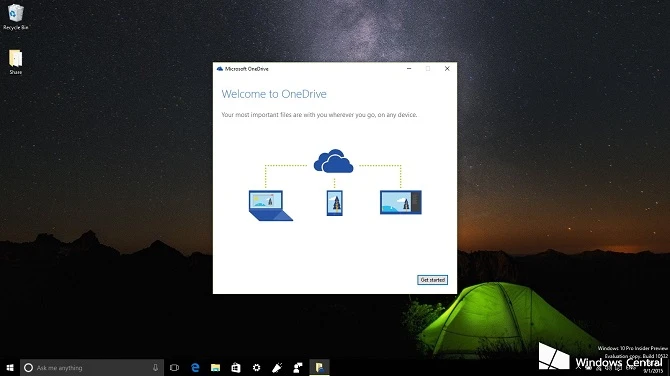
Task: Launch Microsoft Edge from the taskbar
Action: [195, 367]
